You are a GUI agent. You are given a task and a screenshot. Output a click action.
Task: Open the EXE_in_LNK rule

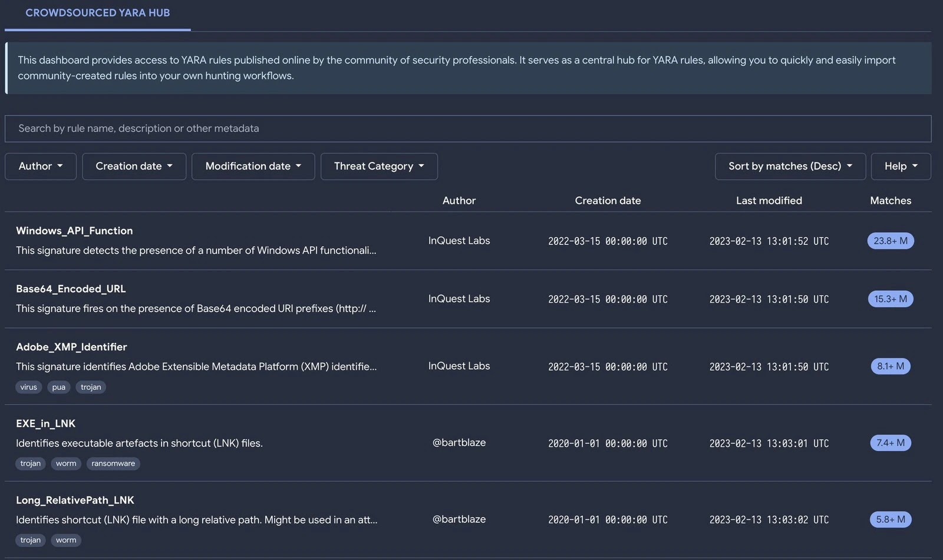[45, 424]
